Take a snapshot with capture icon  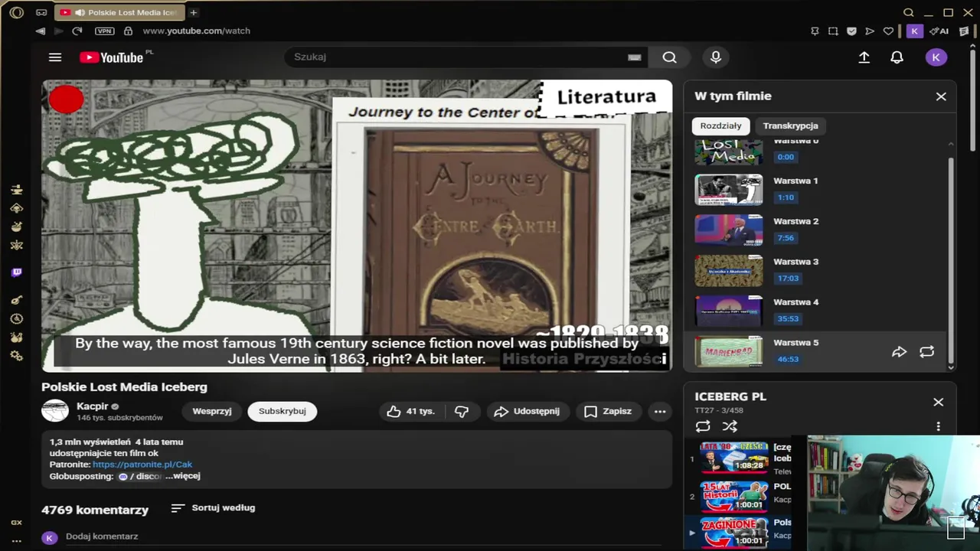pos(833,31)
